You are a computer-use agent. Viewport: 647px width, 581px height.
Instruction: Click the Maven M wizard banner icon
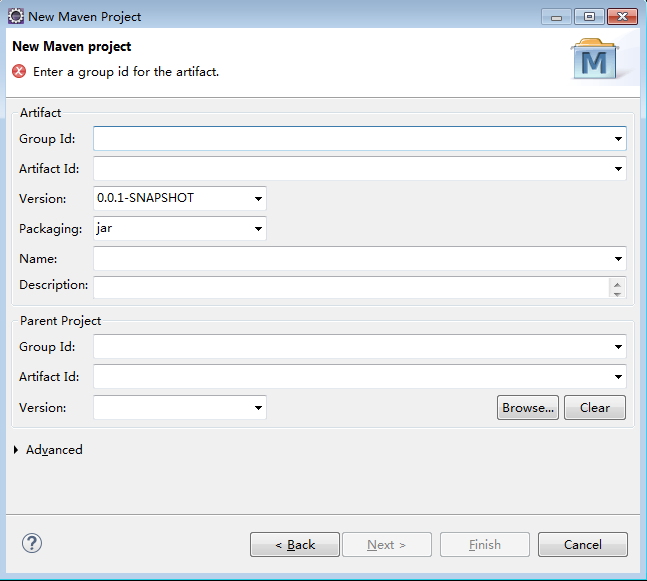click(595, 59)
